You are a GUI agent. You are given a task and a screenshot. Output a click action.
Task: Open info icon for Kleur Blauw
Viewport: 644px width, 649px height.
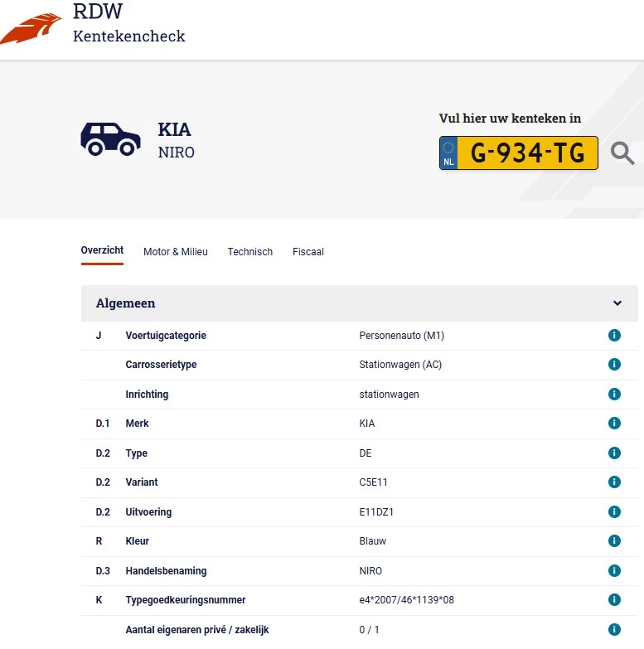[x=614, y=540]
